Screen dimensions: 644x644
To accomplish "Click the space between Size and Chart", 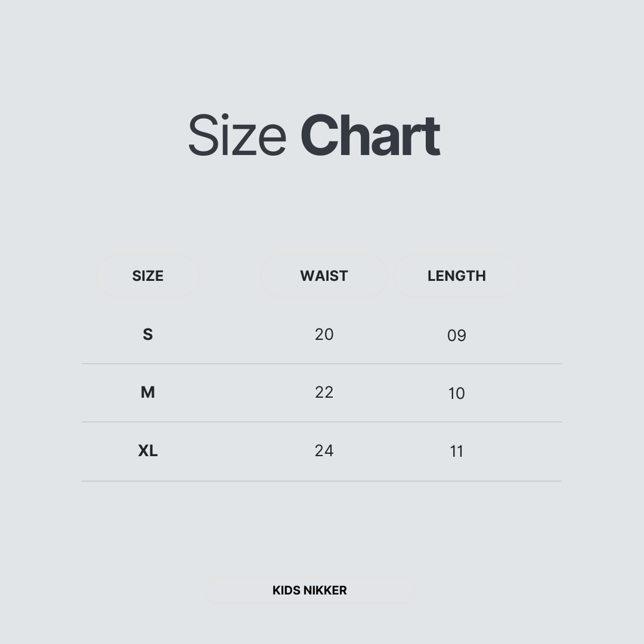I will (294, 136).
